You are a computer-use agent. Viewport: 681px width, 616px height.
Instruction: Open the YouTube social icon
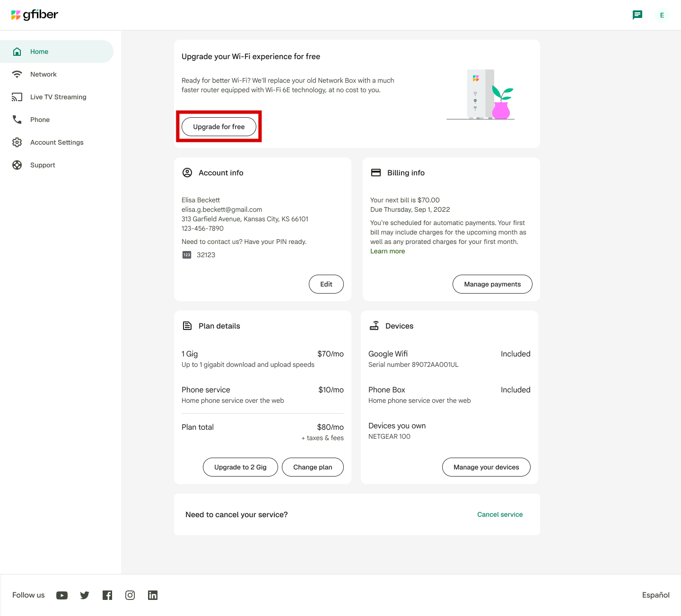click(62, 595)
